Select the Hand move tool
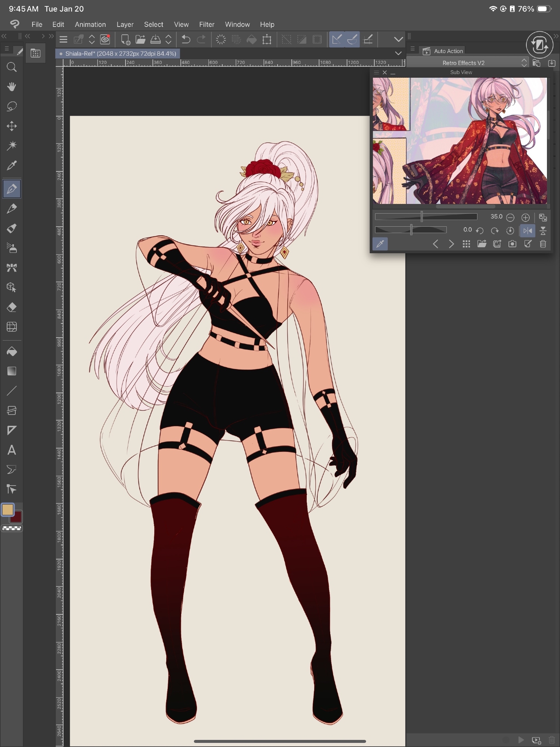The width and height of the screenshot is (560, 747). tap(12, 87)
